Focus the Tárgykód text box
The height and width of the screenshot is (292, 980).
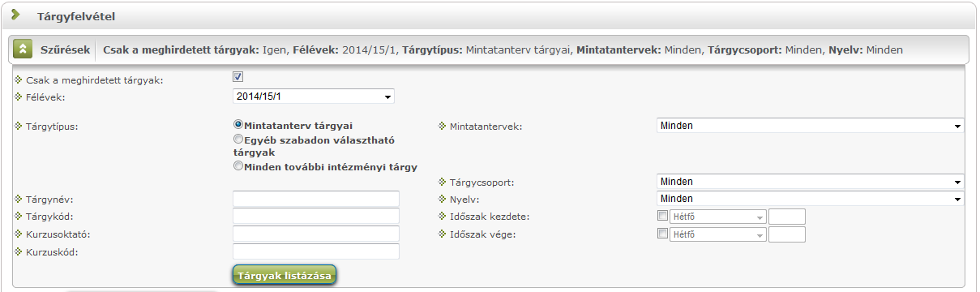coord(316,217)
